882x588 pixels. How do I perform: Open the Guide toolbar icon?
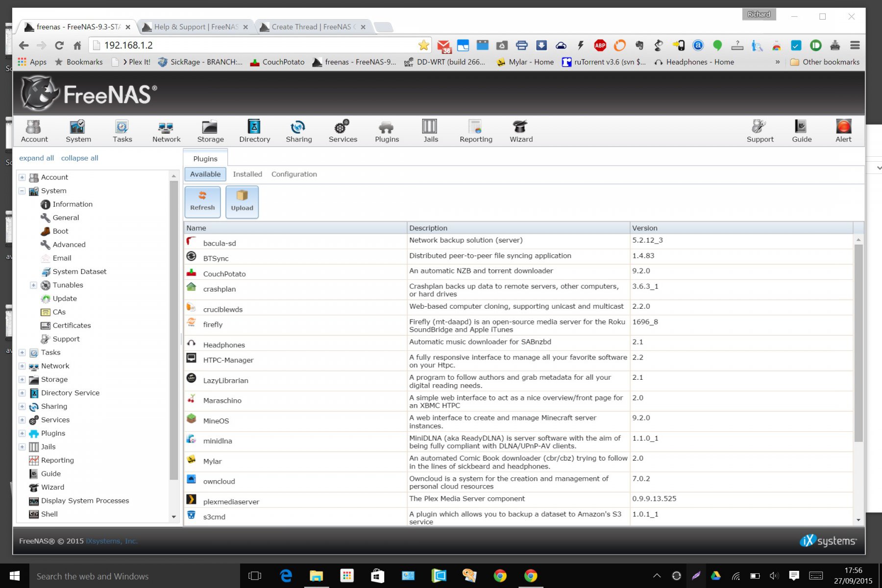[802, 131]
